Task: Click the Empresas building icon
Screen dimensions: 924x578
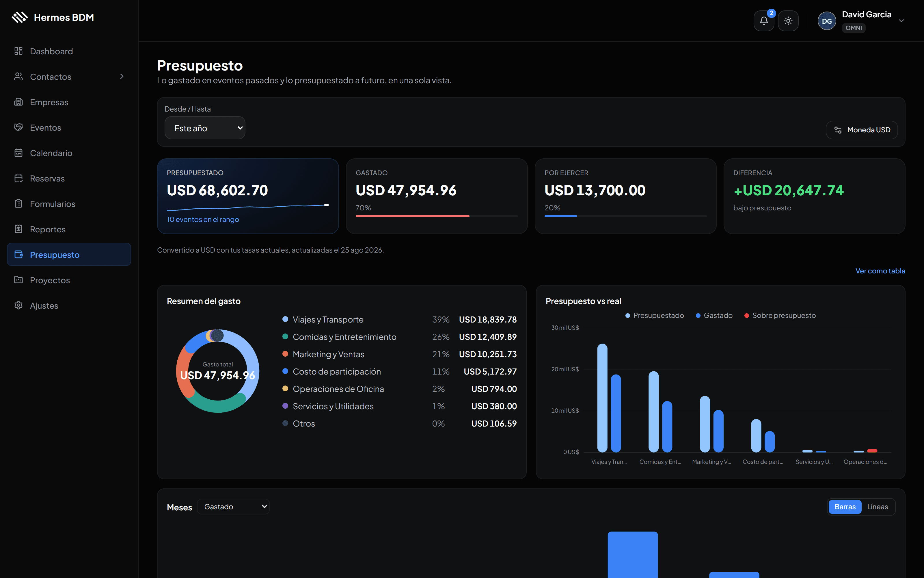Action: (x=18, y=102)
